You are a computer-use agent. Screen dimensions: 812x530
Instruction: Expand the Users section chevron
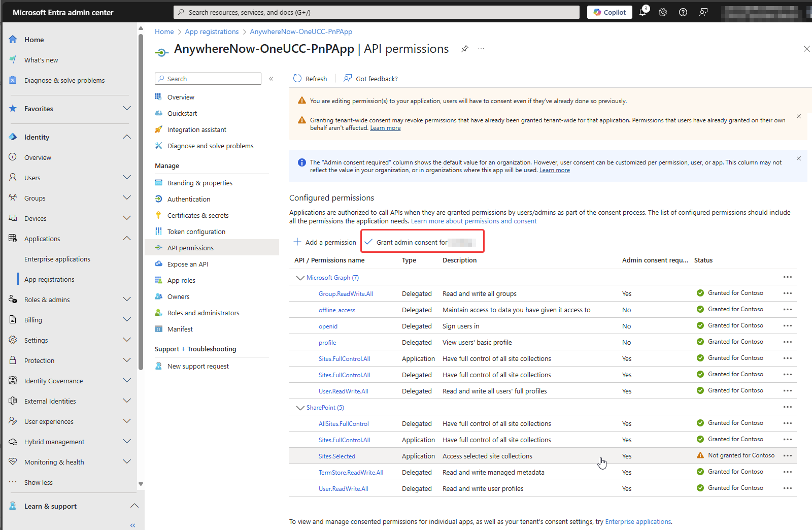[127, 177]
